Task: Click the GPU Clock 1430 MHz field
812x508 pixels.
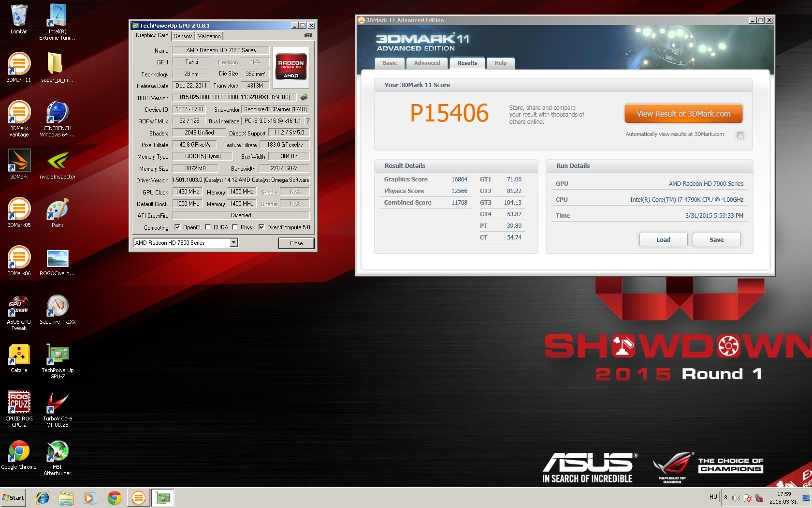Action: pyautogui.click(x=188, y=192)
